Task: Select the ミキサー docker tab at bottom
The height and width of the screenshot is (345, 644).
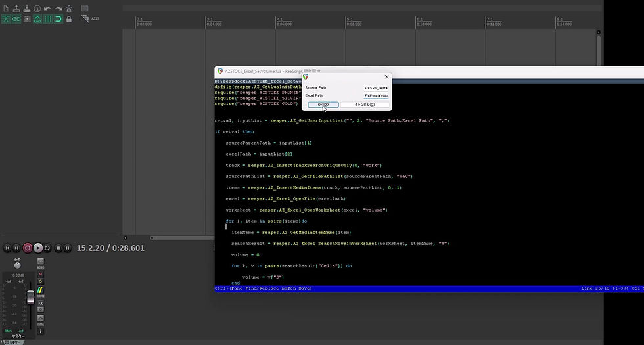Action: tap(12, 342)
